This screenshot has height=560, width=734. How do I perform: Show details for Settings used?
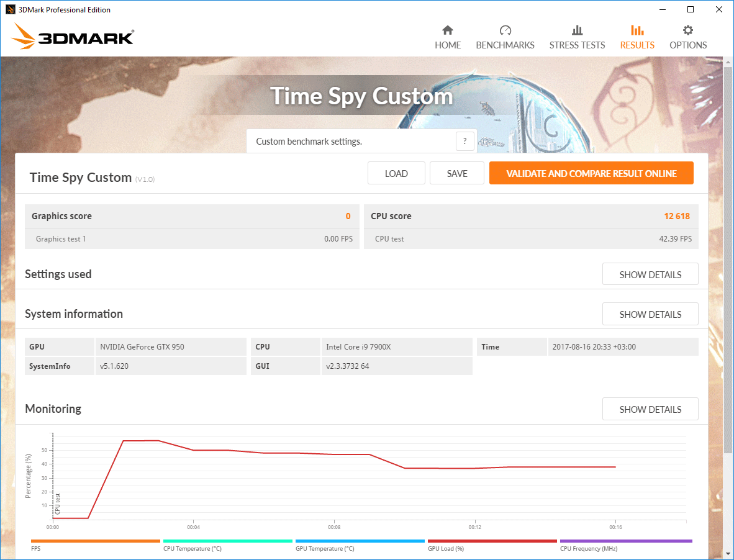coord(650,274)
